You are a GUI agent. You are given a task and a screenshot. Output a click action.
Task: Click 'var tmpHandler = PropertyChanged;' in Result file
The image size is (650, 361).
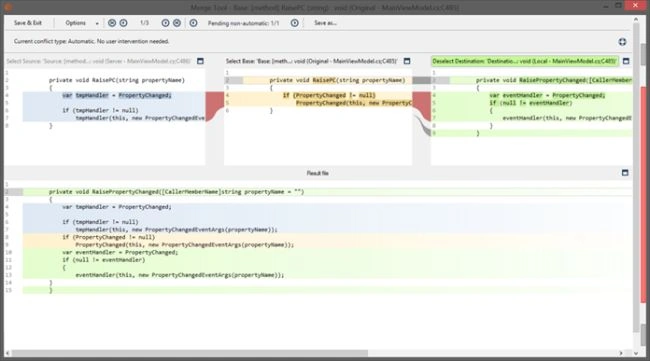coord(117,207)
